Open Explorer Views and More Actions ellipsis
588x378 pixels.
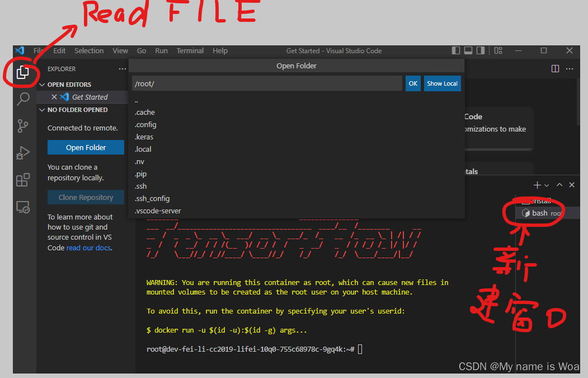pyautogui.click(x=123, y=69)
